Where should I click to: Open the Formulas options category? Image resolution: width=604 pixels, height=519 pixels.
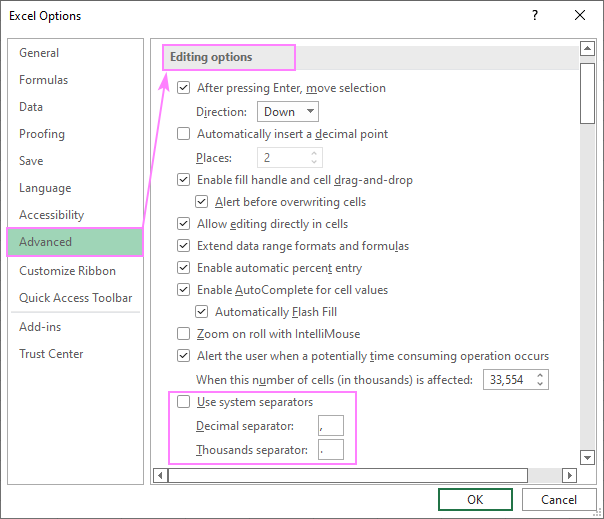tap(43, 80)
